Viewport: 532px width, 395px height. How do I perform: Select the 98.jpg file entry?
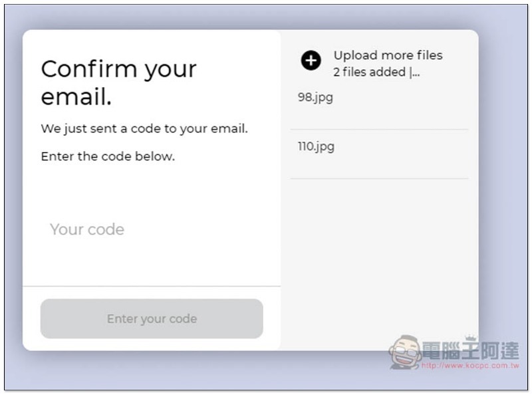click(x=379, y=105)
